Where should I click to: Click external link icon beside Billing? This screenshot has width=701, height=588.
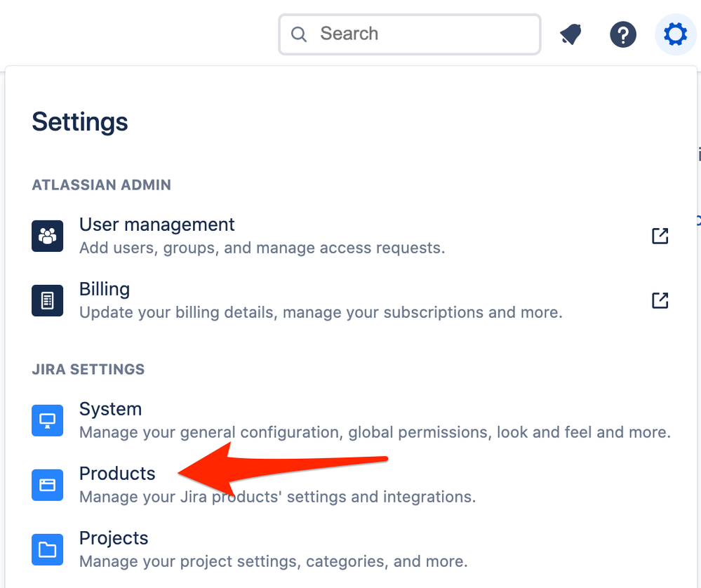tap(660, 300)
